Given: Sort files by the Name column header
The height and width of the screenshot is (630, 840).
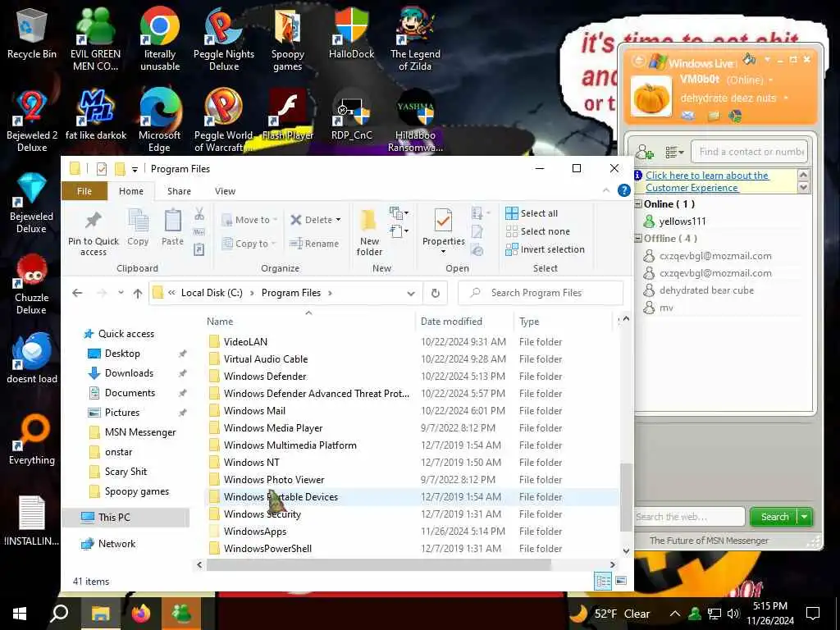Looking at the screenshot, I should coord(308,322).
